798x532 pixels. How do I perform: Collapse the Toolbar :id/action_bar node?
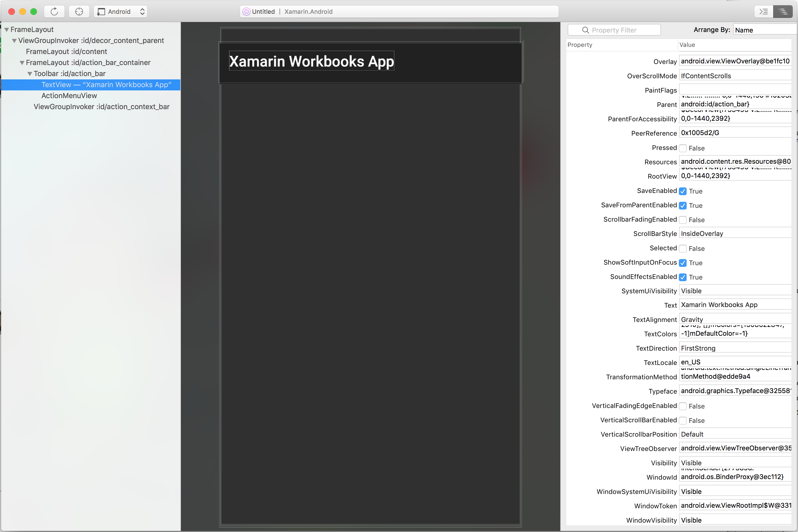coord(30,74)
